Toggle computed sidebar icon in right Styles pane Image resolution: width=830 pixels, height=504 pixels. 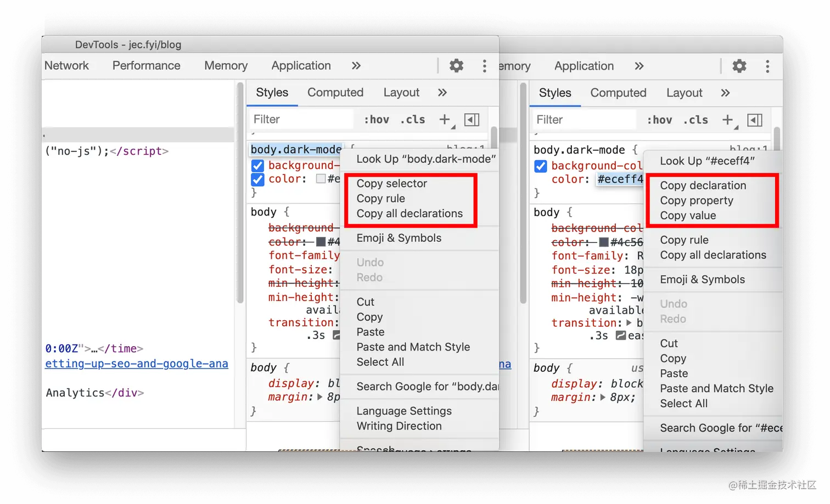755,120
